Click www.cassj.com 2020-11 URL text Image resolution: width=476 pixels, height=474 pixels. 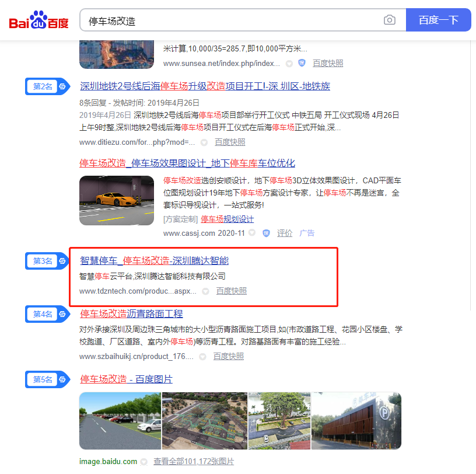click(204, 233)
